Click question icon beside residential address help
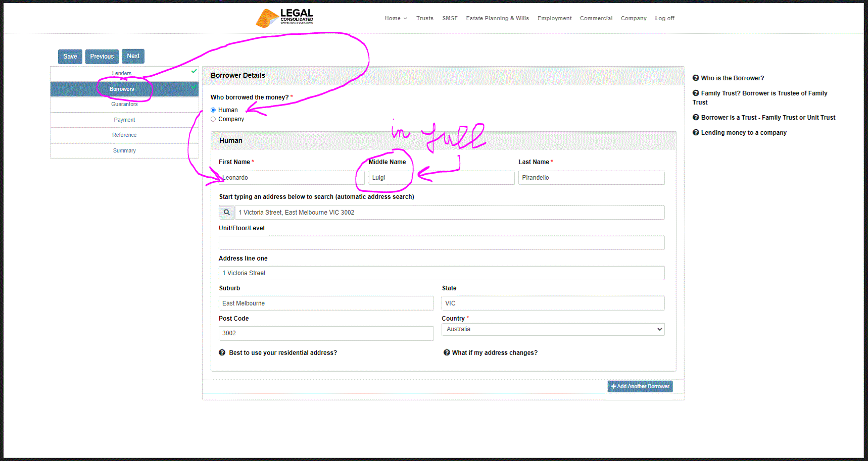868x461 pixels. tap(222, 352)
